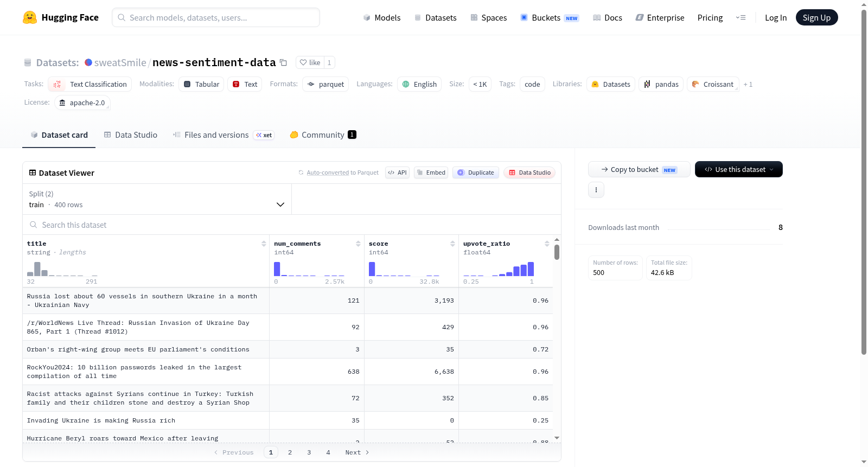This screenshot has width=868, height=467.
Task: Expand the Use this dataset dropdown
Action: (739, 169)
